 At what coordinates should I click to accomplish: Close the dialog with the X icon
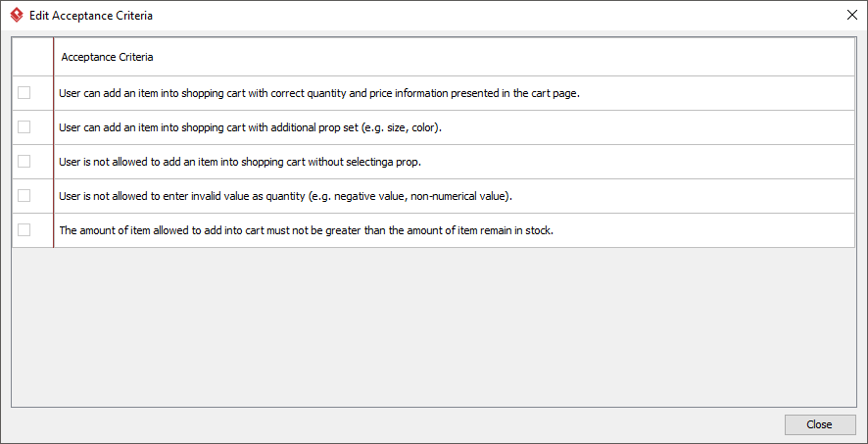pyautogui.click(x=852, y=16)
